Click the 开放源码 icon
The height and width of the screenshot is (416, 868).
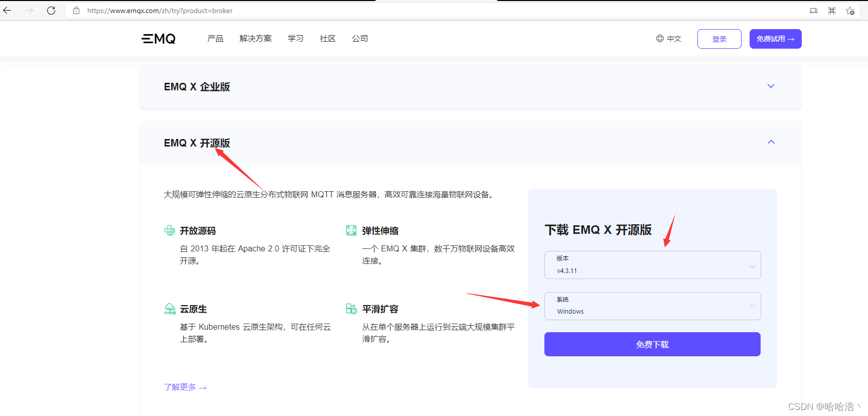170,230
